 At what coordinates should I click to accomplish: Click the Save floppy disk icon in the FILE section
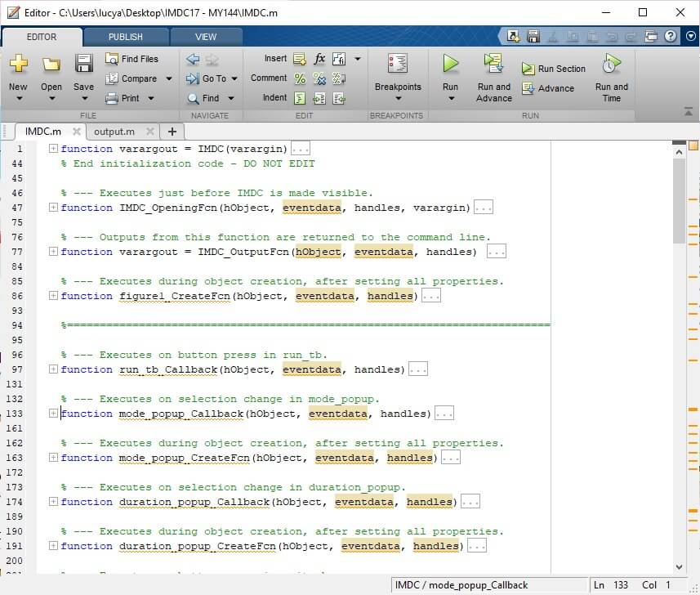pos(83,63)
